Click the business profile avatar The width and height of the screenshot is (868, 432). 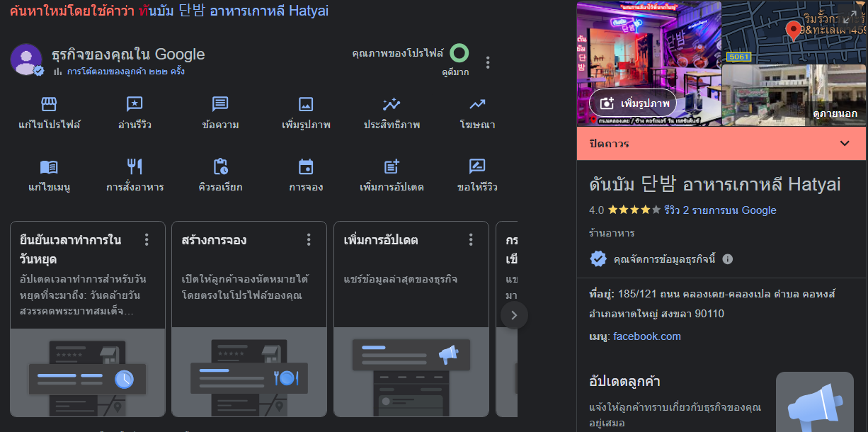point(26,59)
